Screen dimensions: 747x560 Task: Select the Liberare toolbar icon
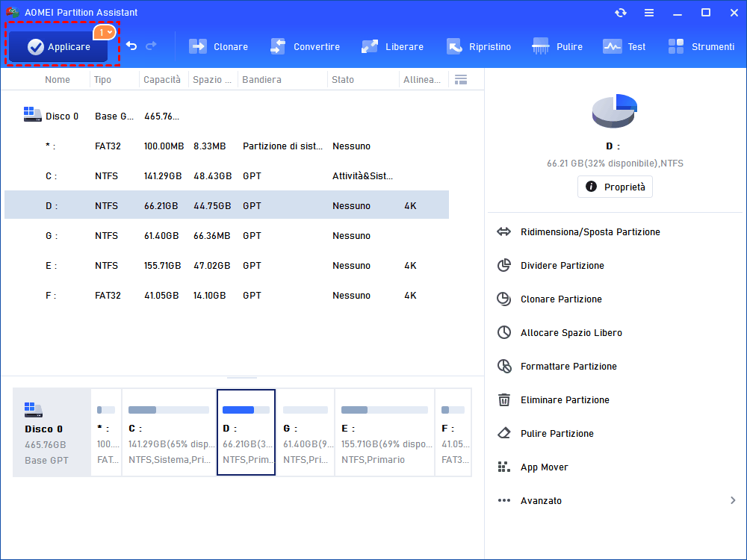(x=392, y=46)
